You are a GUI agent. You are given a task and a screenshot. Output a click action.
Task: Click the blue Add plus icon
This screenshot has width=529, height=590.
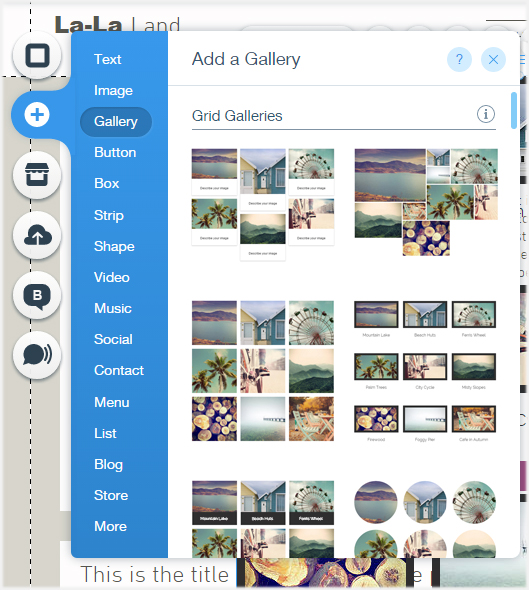tap(37, 114)
